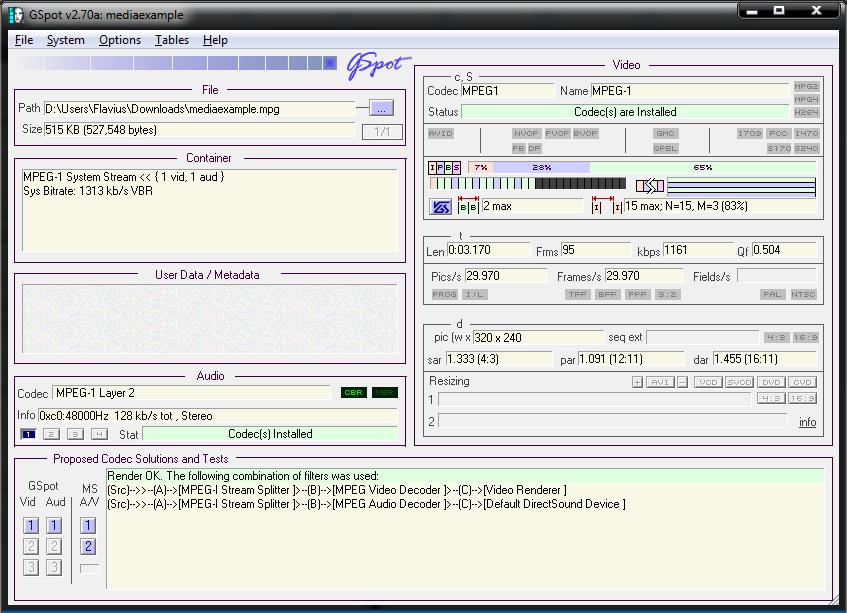Click the PROG indicator
The image size is (847, 613).
(x=445, y=294)
